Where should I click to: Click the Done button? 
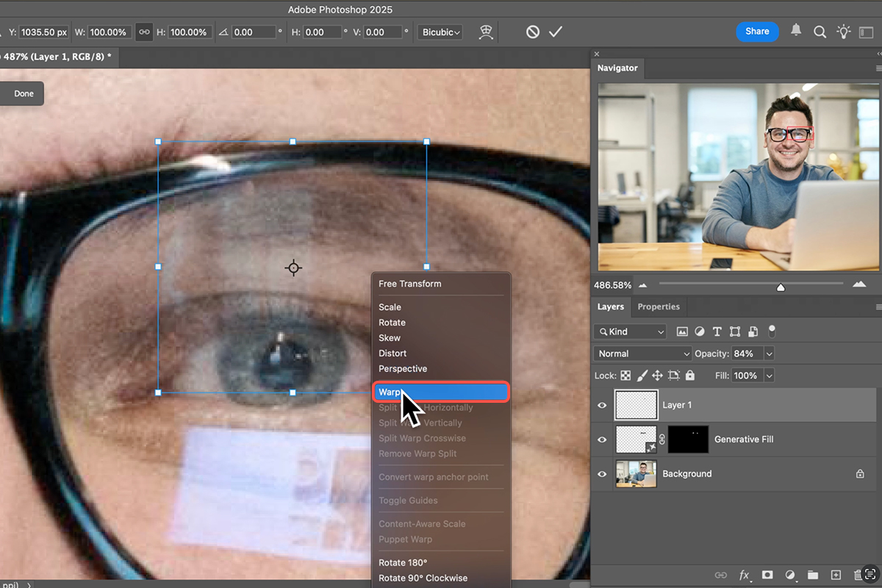coord(23,93)
